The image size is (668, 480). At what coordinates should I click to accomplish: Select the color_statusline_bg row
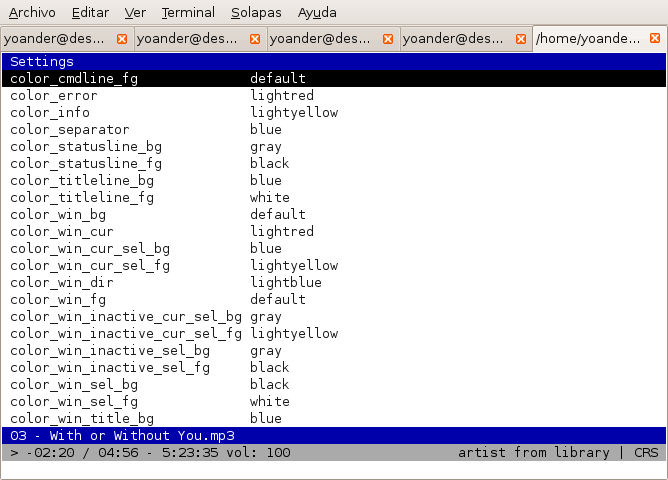coord(334,147)
